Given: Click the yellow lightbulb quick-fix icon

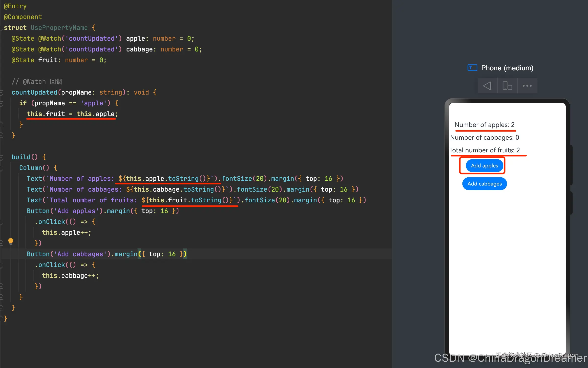Looking at the screenshot, I should pyautogui.click(x=11, y=242).
